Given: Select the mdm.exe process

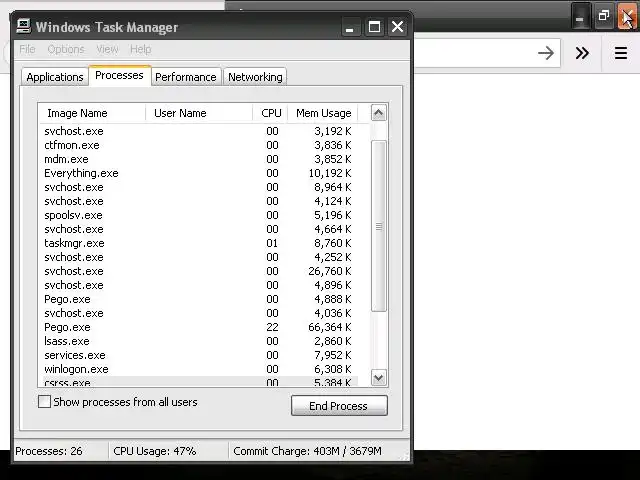Looking at the screenshot, I should pyautogui.click(x=198, y=159).
